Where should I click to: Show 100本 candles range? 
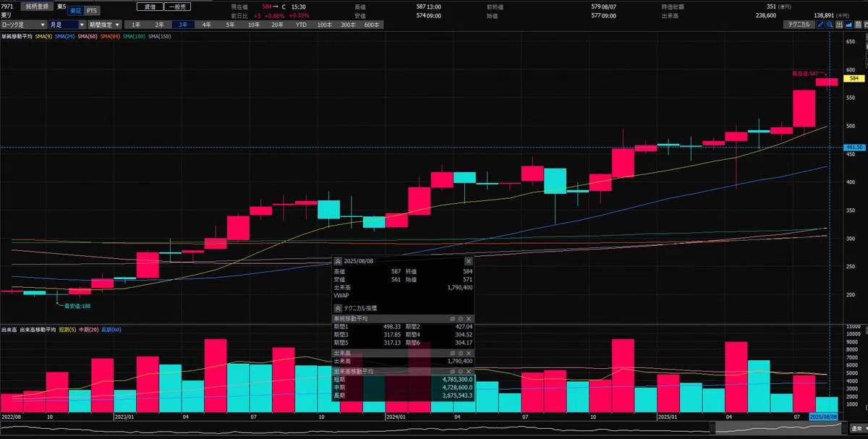[x=325, y=25]
